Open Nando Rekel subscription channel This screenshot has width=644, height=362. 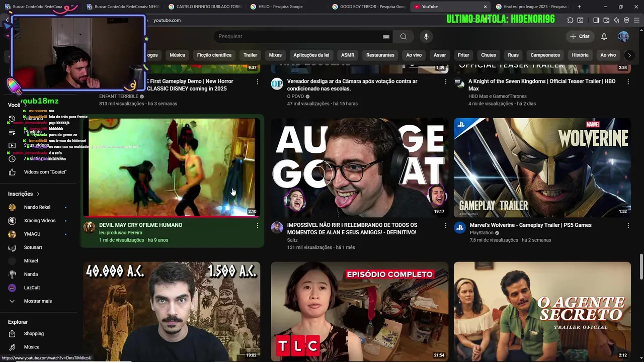[37, 207]
